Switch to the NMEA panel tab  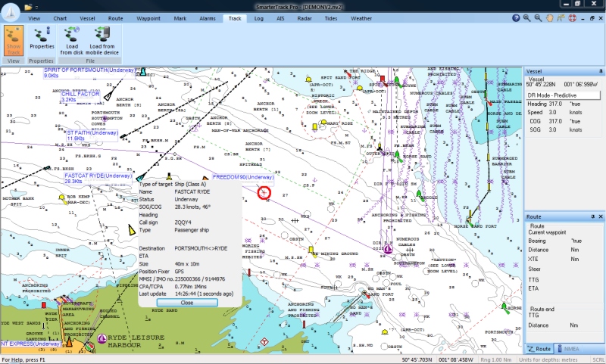(x=568, y=348)
